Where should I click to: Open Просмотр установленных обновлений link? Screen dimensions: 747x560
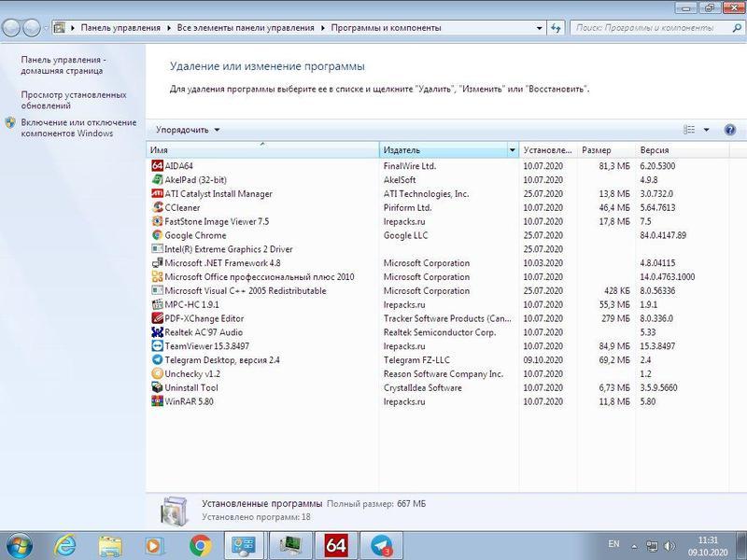pos(73,100)
